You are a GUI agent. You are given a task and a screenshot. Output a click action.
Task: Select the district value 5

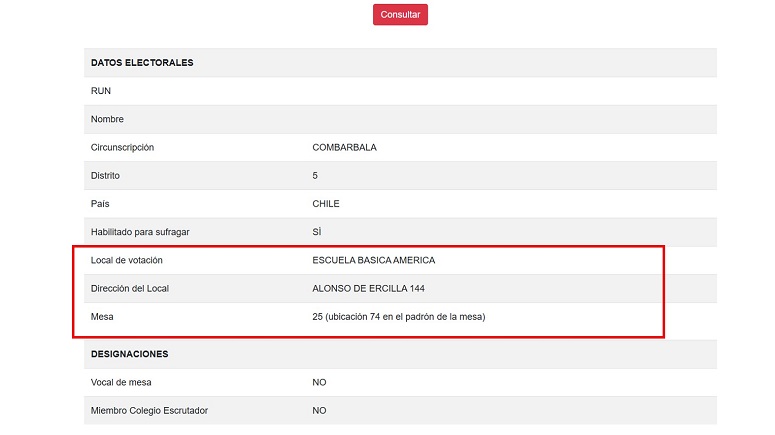(x=315, y=176)
